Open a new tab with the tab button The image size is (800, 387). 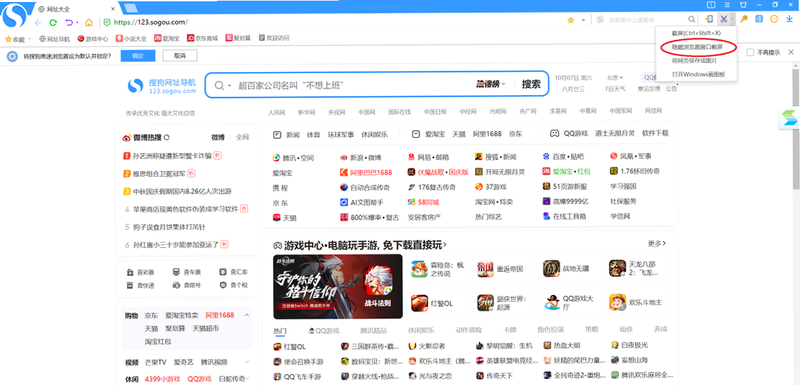[131, 8]
